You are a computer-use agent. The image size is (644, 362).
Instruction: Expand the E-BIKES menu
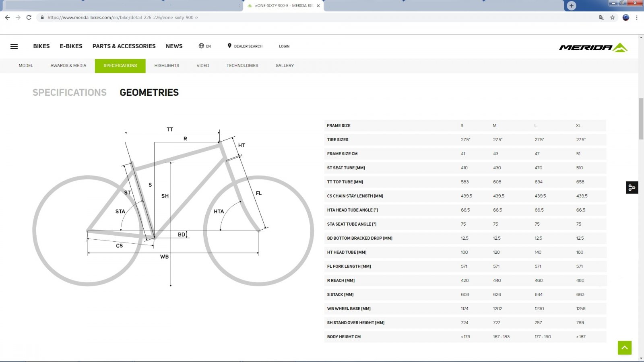[71, 46]
